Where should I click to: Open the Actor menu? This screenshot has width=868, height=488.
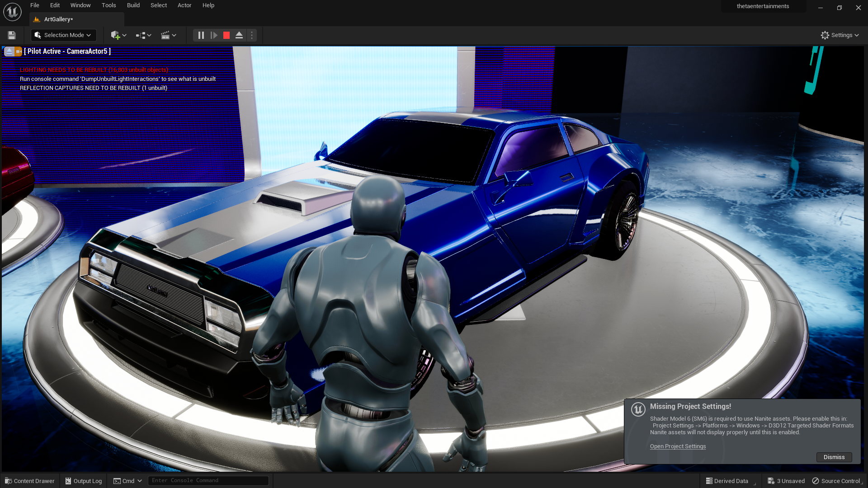click(x=184, y=5)
